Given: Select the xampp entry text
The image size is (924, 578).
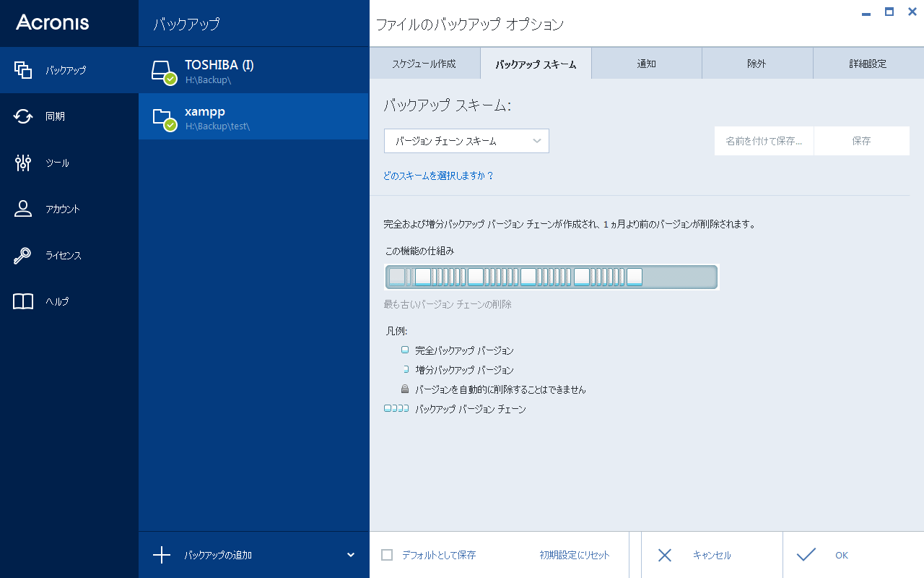Looking at the screenshot, I should (205, 112).
